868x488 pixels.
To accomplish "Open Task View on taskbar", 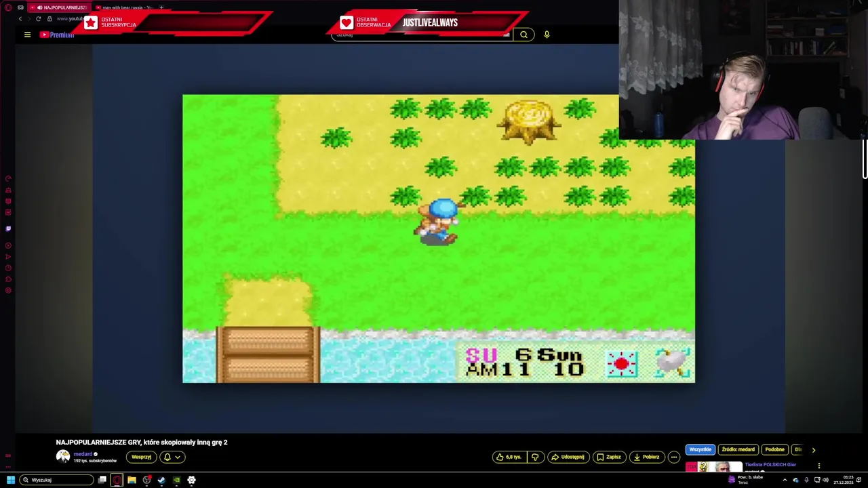I will tap(102, 480).
